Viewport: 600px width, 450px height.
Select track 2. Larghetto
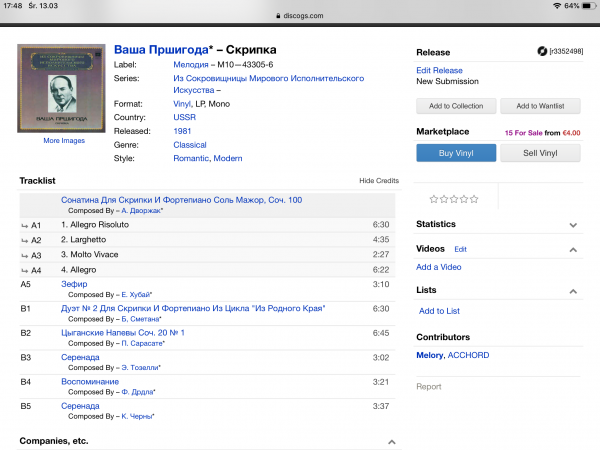83,240
